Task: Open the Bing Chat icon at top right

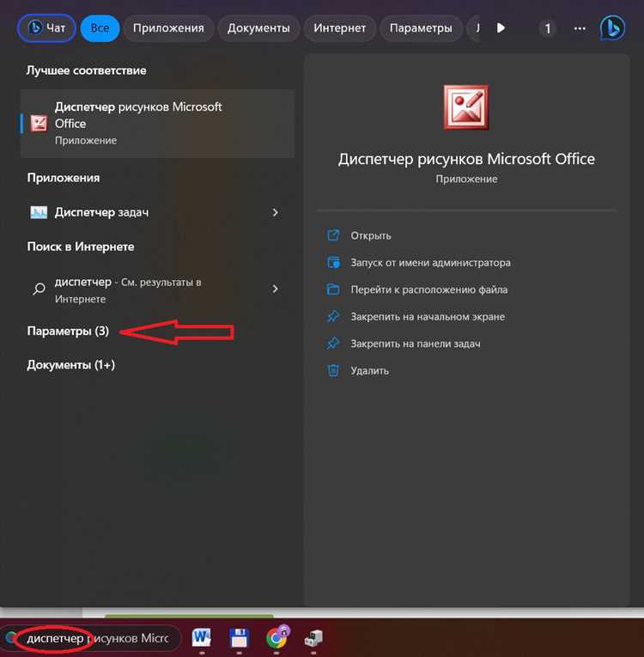Action: 612,28
